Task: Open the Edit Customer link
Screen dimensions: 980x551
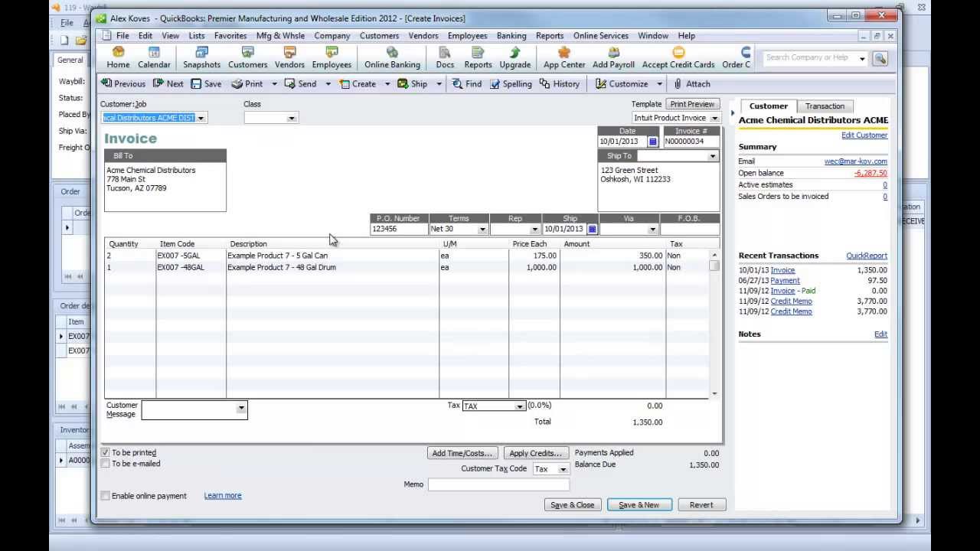Action: pos(864,135)
